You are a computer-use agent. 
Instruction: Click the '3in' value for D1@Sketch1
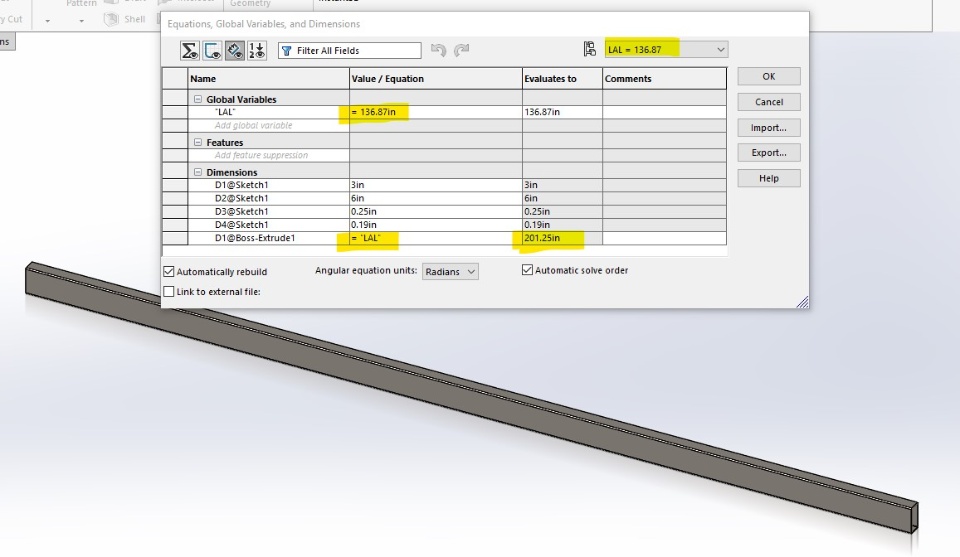(436, 185)
